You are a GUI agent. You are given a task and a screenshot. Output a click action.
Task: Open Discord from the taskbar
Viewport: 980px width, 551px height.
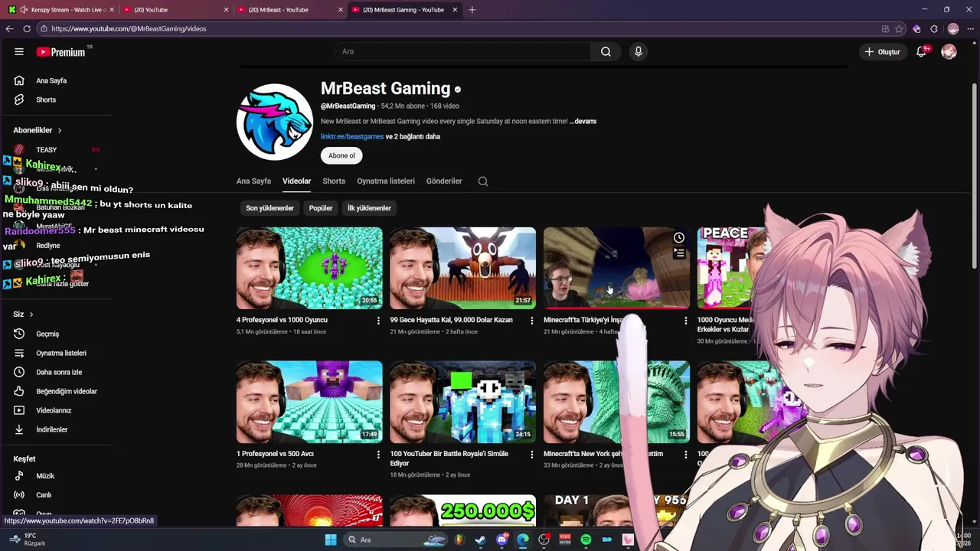501,540
